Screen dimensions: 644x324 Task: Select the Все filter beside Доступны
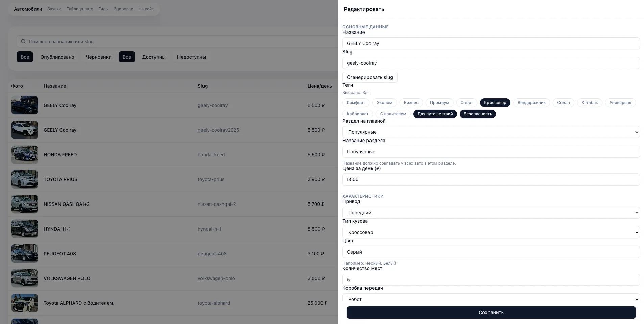(x=127, y=57)
